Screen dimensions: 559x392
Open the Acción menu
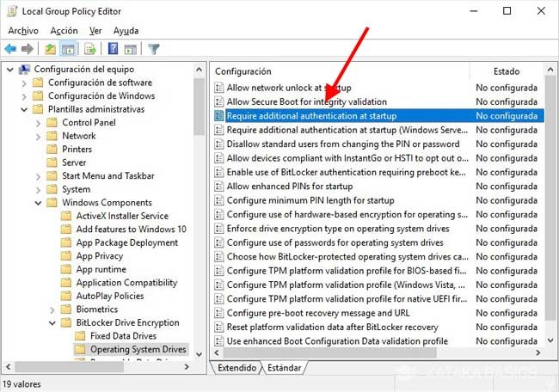point(64,30)
